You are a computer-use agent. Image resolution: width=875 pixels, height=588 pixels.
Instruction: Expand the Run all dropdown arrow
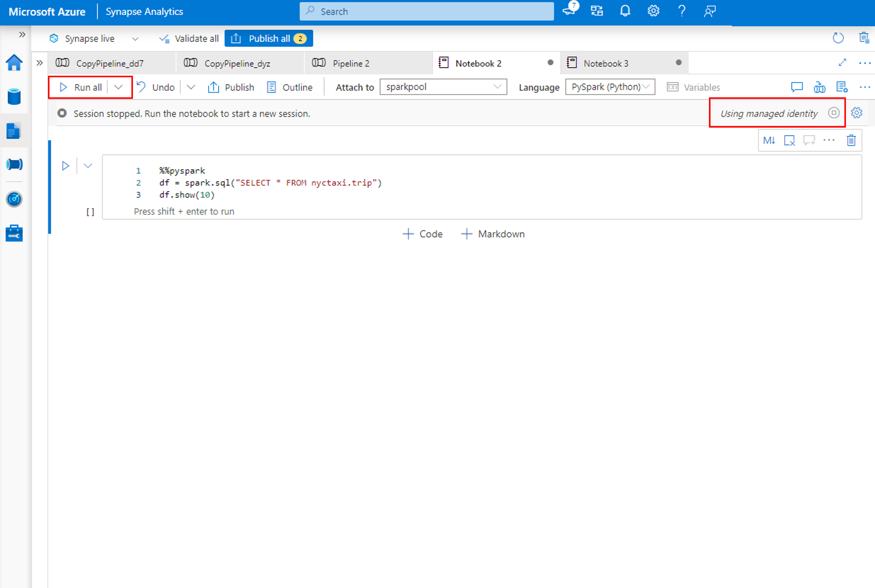pos(118,87)
